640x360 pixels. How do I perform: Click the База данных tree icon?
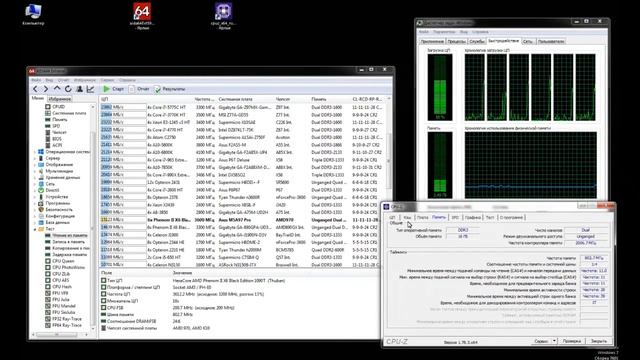pos(41,222)
